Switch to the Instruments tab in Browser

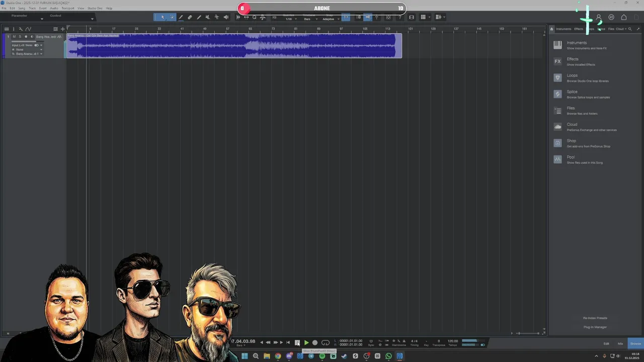pyautogui.click(x=563, y=29)
